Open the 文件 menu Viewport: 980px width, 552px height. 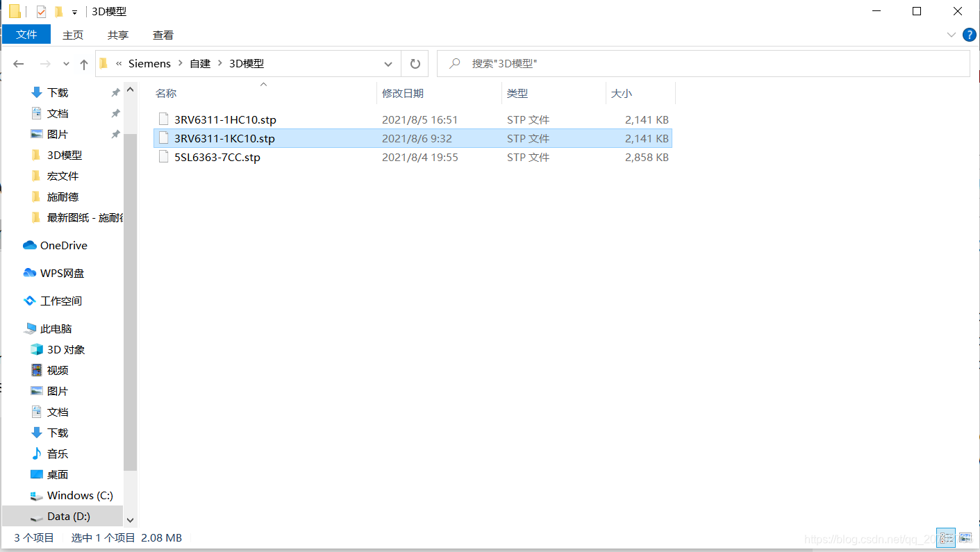26,35
